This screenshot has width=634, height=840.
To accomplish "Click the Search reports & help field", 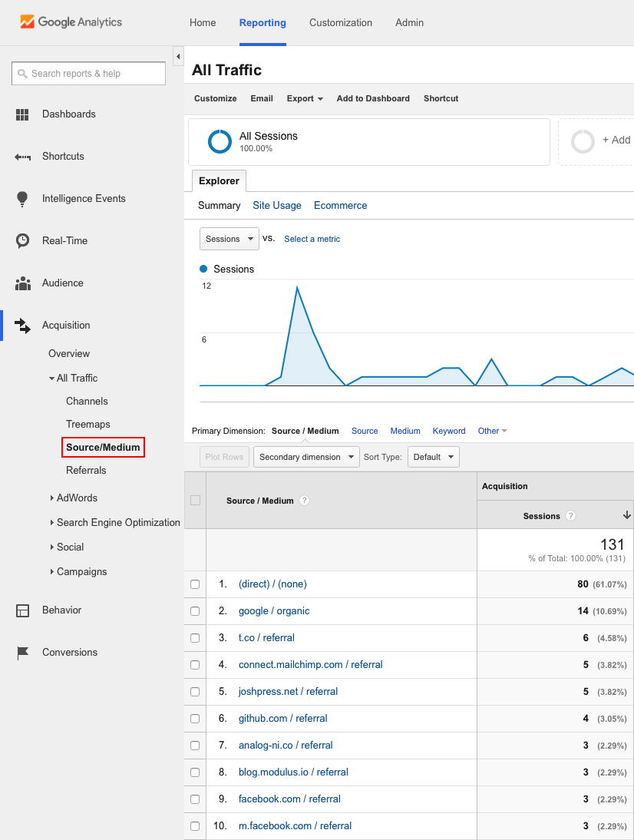I will [88, 74].
